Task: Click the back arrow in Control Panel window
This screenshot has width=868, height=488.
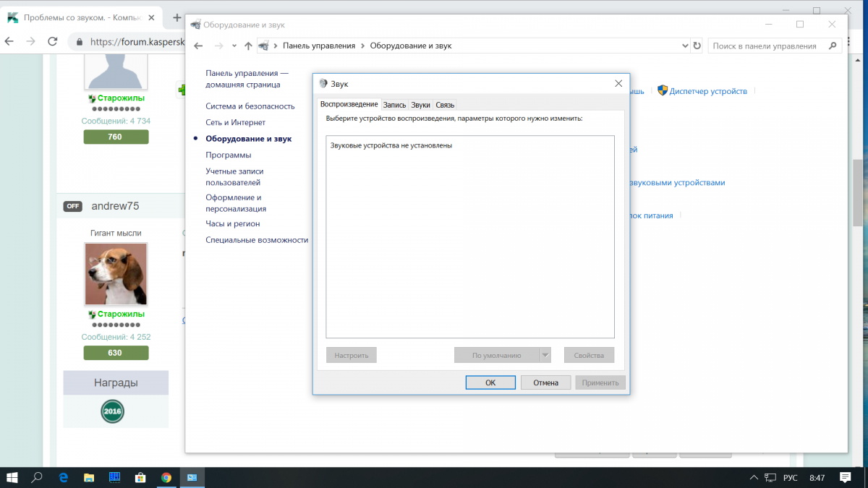Action: coord(199,46)
